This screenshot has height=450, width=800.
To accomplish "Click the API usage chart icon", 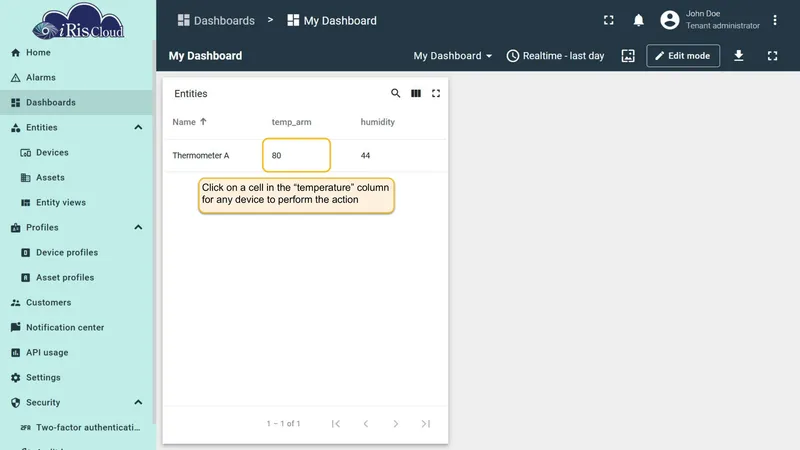I will (x=15, y=353).
